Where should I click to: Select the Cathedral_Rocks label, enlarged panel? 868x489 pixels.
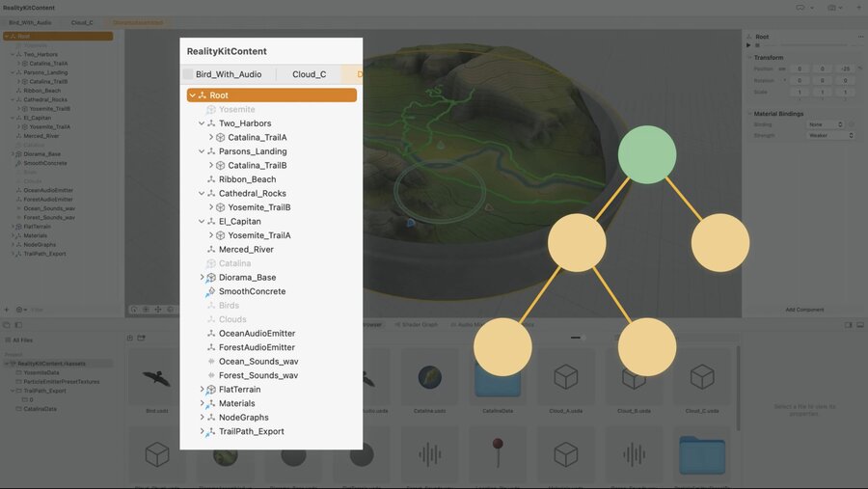point(252,193)
